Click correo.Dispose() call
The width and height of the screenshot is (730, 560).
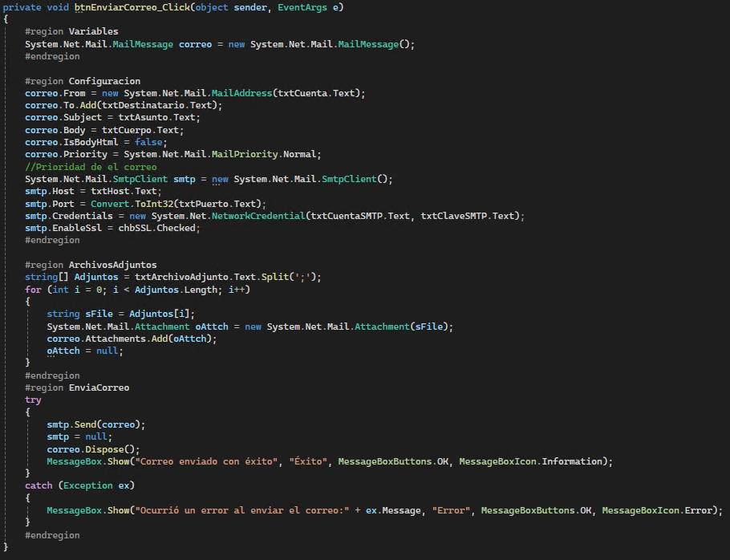coord(93,449)
